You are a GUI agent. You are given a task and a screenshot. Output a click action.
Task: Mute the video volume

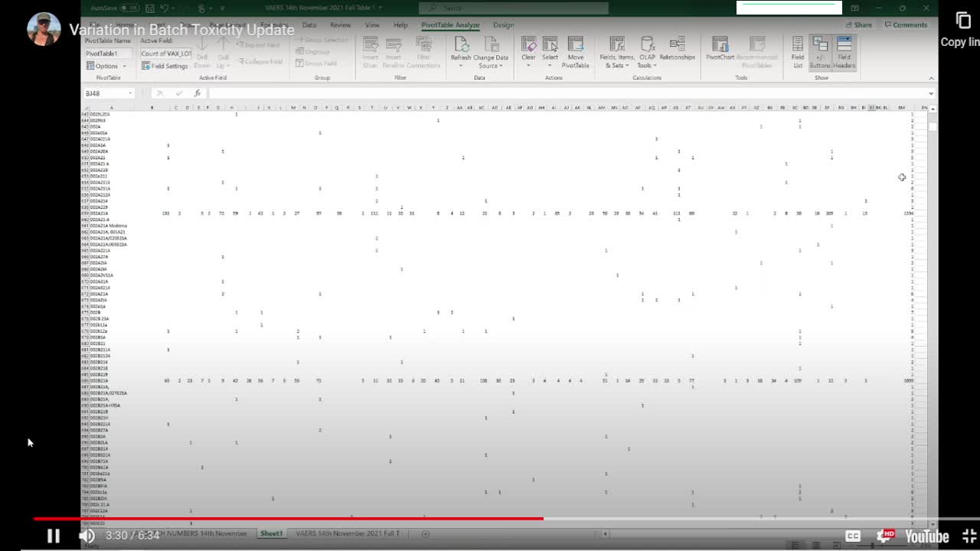coord(87,536)
